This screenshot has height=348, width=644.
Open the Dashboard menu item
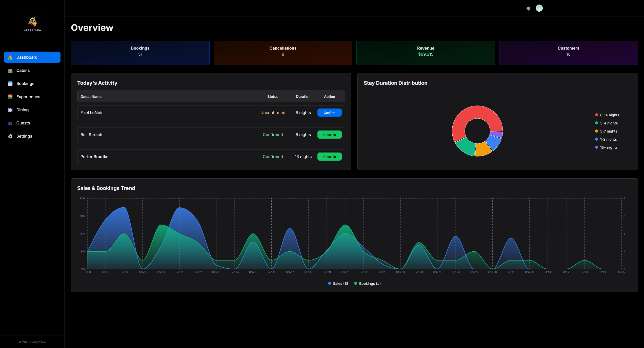click(x=32, y=57)
